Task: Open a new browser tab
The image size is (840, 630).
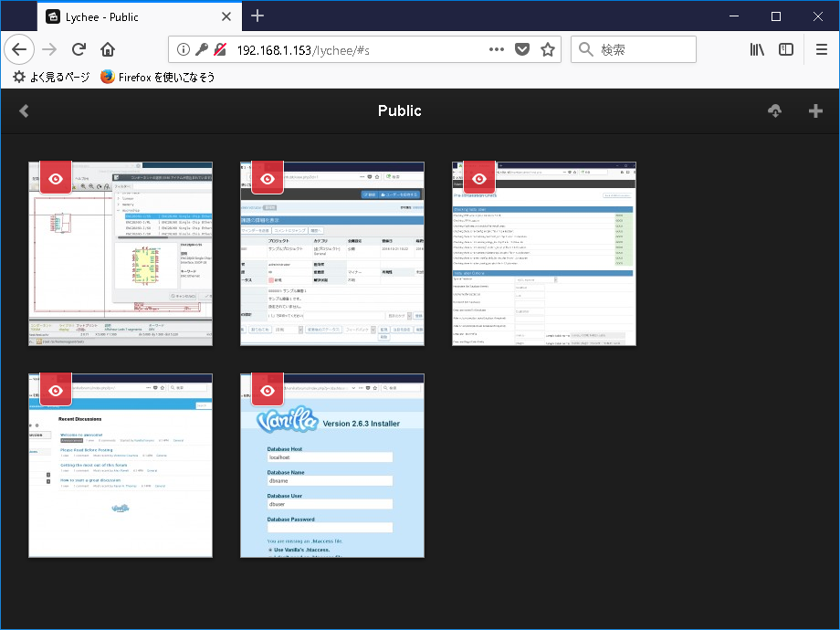Action: (x=257, y=16)
